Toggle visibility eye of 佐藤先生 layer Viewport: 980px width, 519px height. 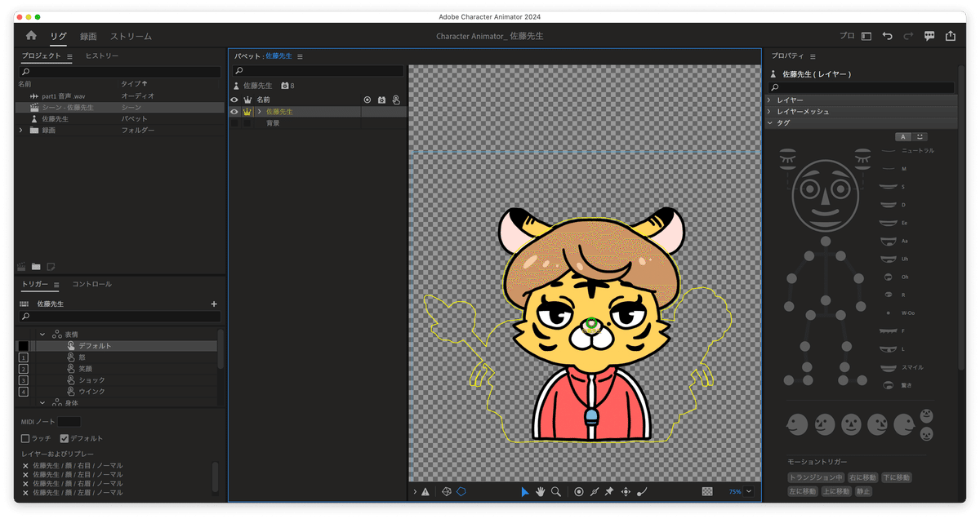[x=234, y=112]
